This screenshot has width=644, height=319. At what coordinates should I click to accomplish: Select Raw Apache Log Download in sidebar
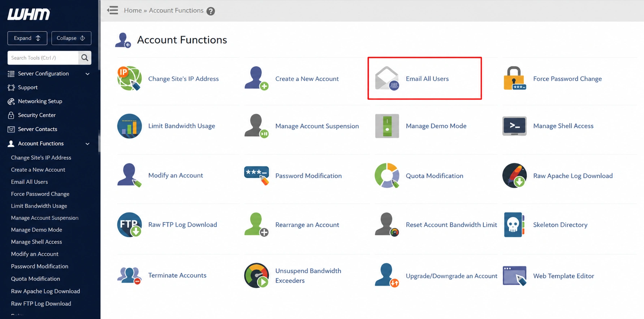point(46,291)
